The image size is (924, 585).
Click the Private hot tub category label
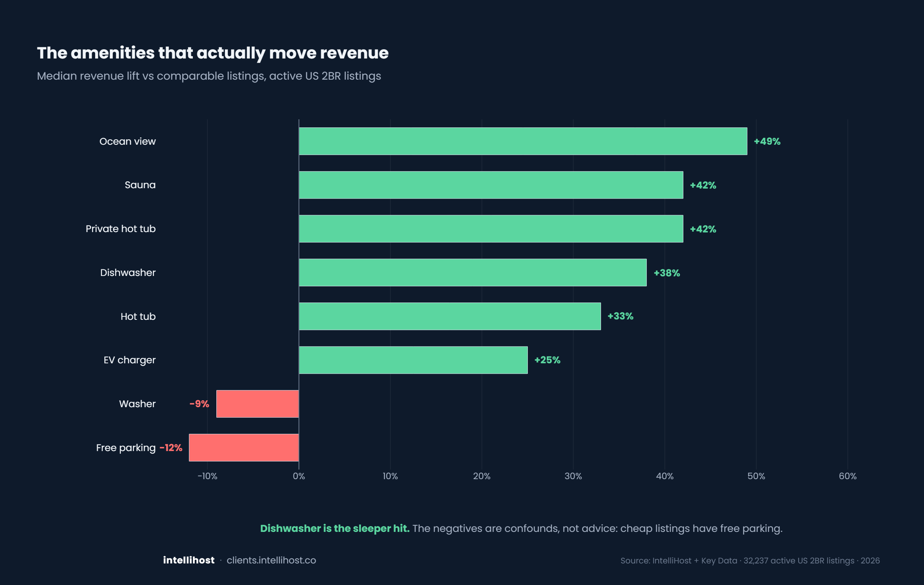tap(121, 229)
